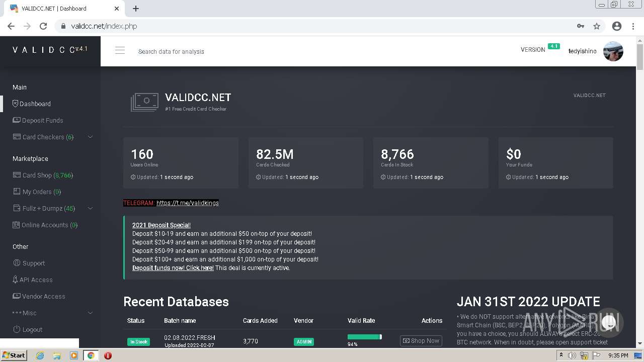This screenshot has width=644, height=362.
Task: Expand the Fullz + Dumpz (45) chevron
Action: coord(91,208)
